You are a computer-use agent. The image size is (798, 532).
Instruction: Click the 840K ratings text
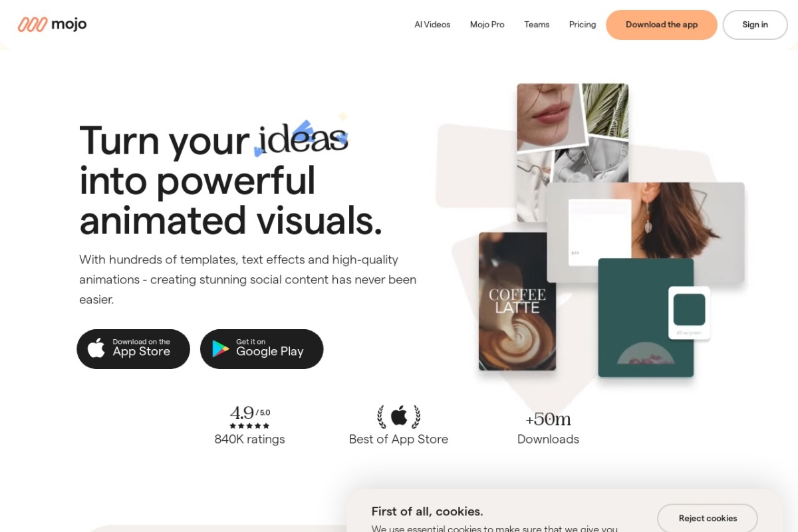click(249, 439)
